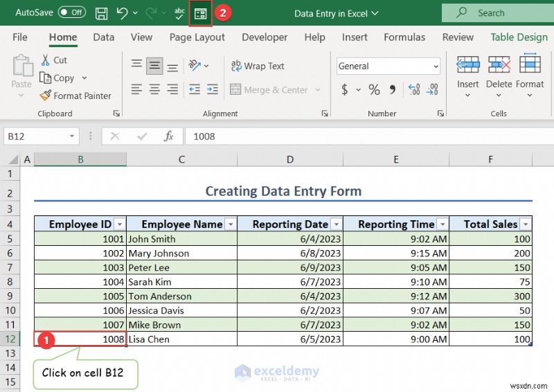Open the Table Design tab

click(x=519, y=37)
